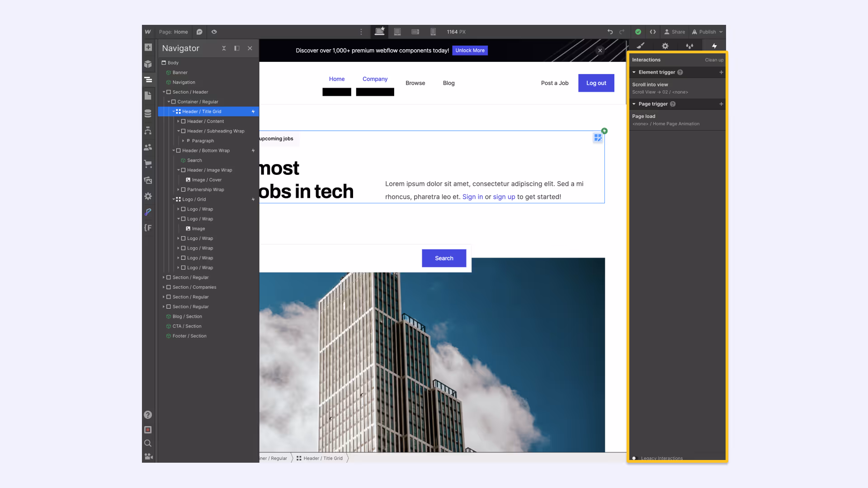Toggle the preview eye icon

[x=214, y=32]
